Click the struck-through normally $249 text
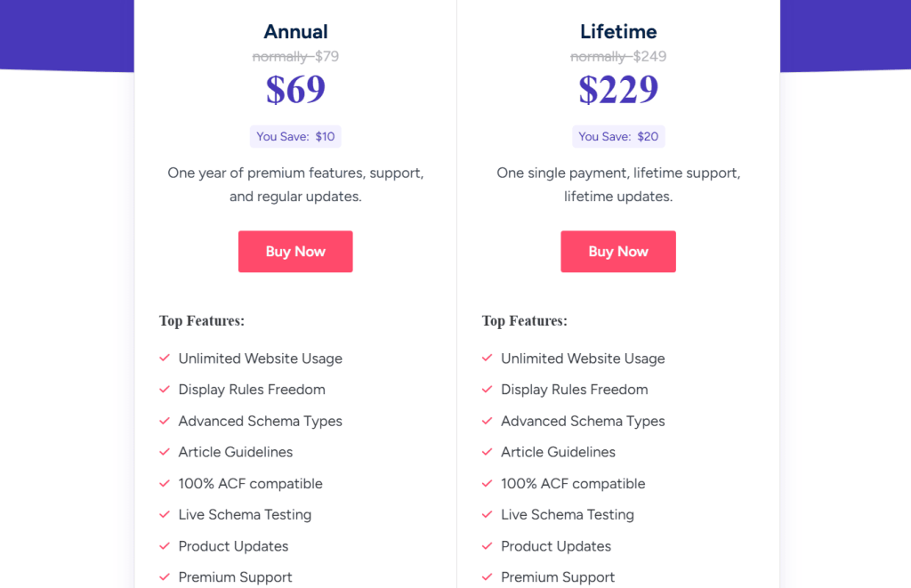The image size is (911, 588). coord(618,57)
